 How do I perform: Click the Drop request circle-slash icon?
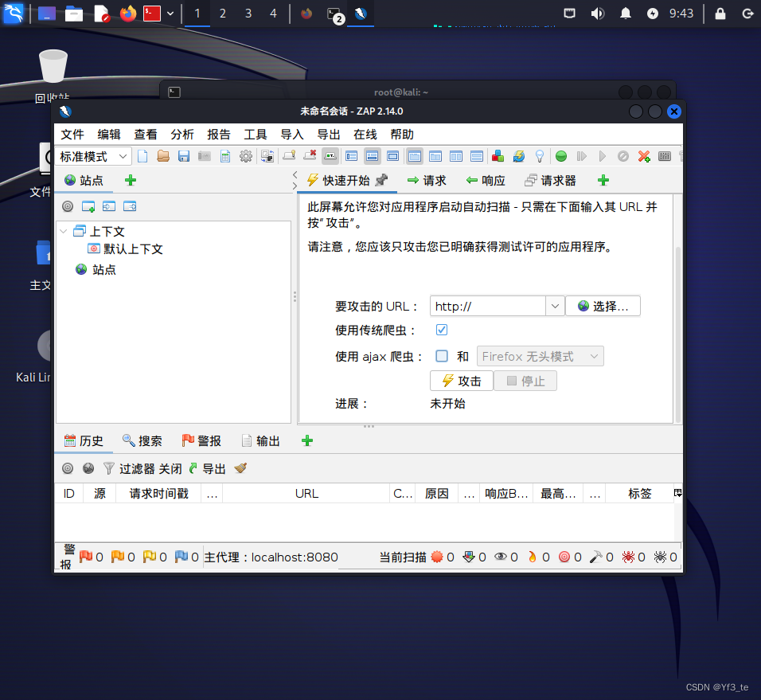click(623, 156)
